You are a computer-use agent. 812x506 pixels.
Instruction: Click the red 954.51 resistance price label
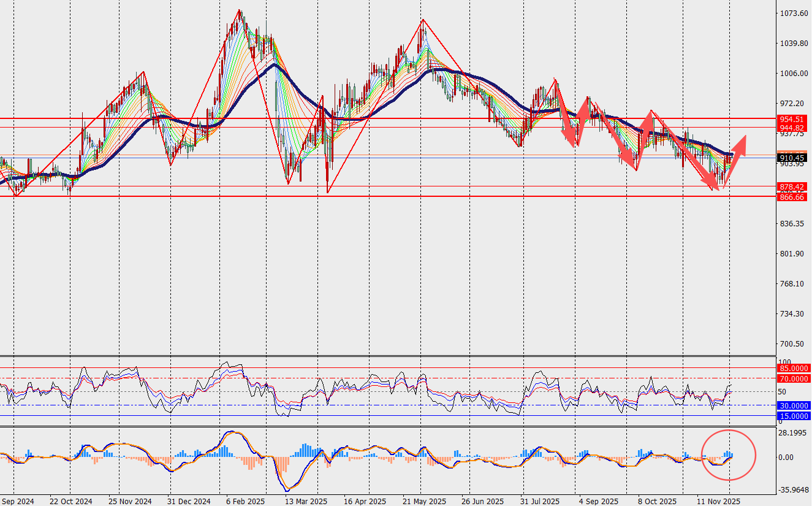pos(791,119)
